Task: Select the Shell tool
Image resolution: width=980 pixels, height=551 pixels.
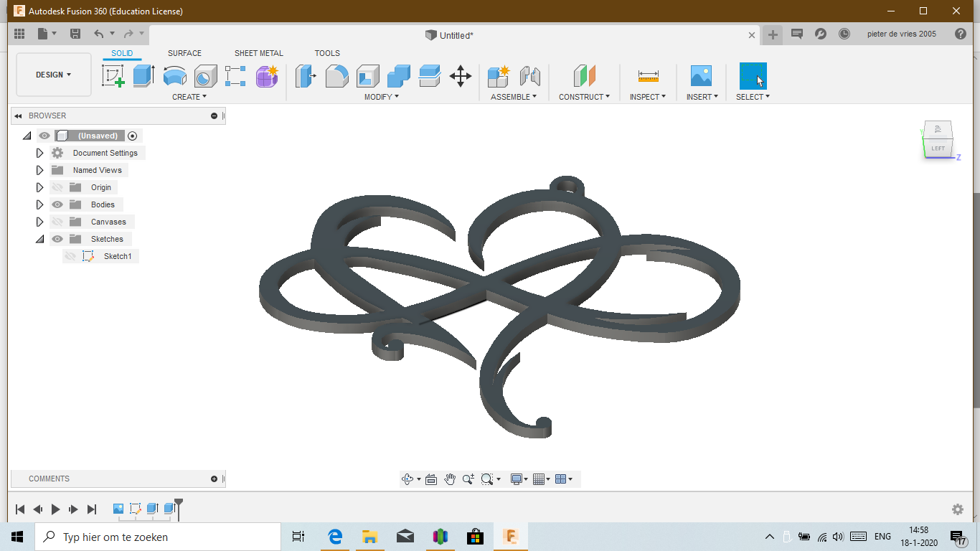Action: (368, 76)
